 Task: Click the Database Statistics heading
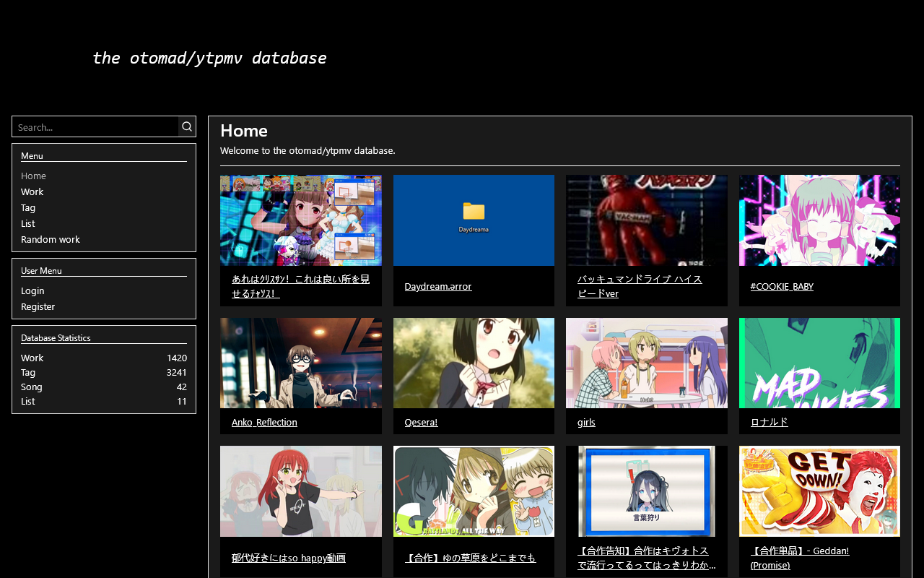pos(56,337)
